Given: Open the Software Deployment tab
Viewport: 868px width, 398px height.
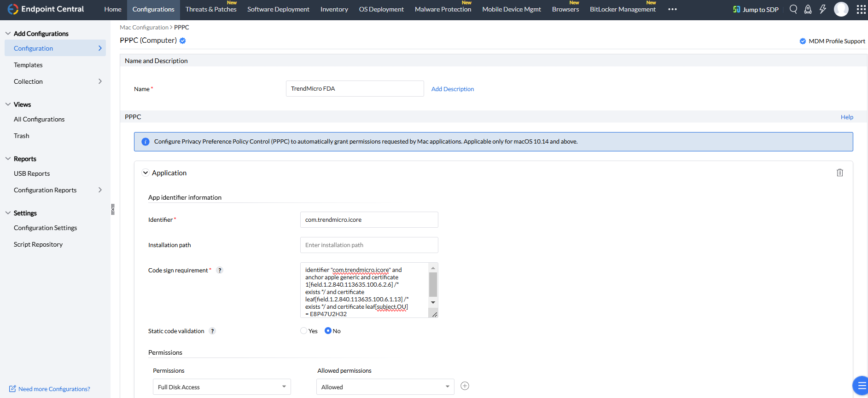Looking at the screenshot, I should 278,9.
